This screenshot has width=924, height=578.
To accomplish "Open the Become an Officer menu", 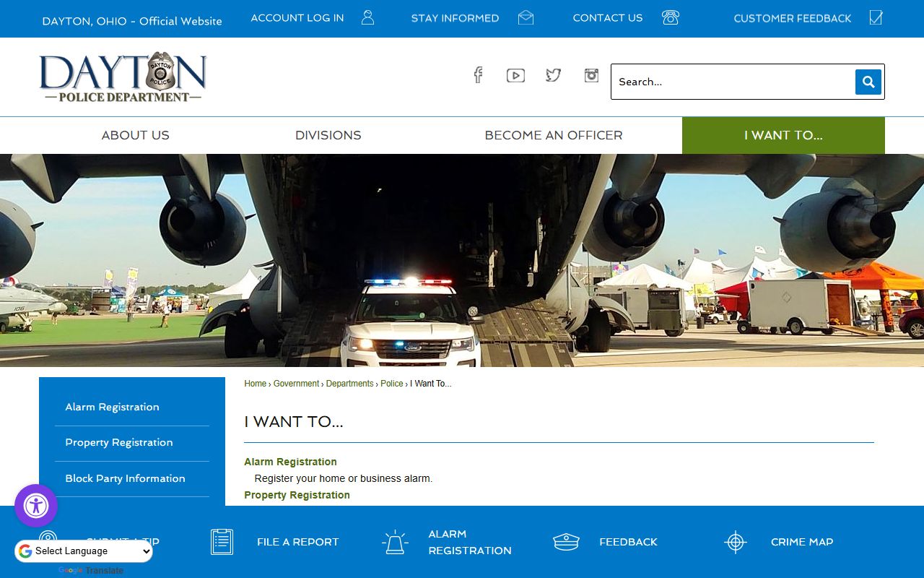I will click(x=554, y=135).
